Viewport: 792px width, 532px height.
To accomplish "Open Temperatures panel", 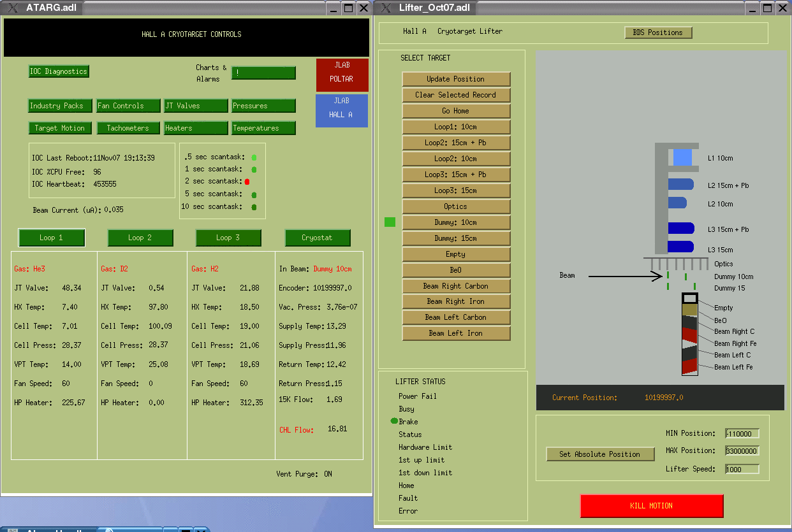I will coord(263,128).
